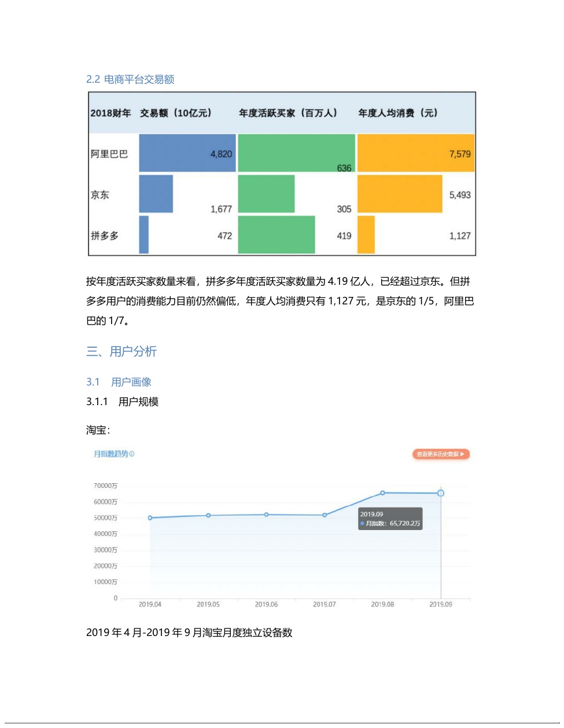Click the 三、用户分析 section heading
564x728 pixels.
(x=121, y=351)
